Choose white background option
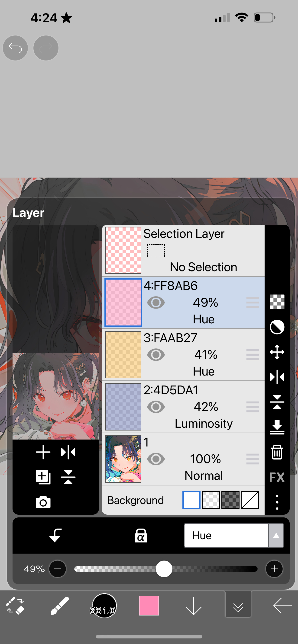The image size is (298, 644). pos(191,500)
